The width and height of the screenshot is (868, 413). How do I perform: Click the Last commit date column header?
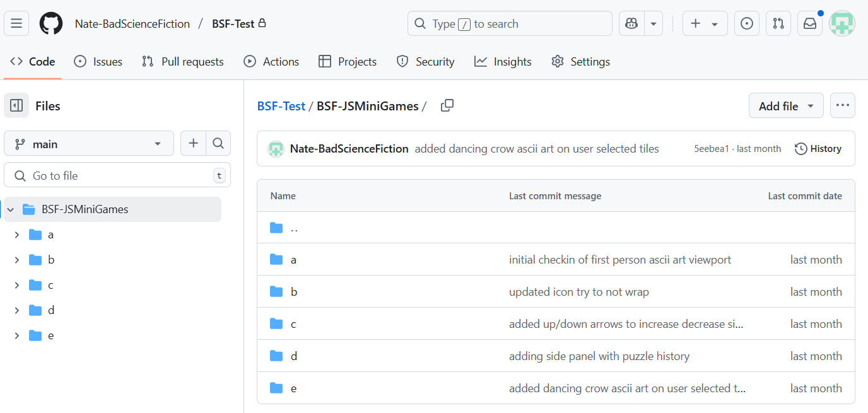pyautogui.click(x=805, y=196)
